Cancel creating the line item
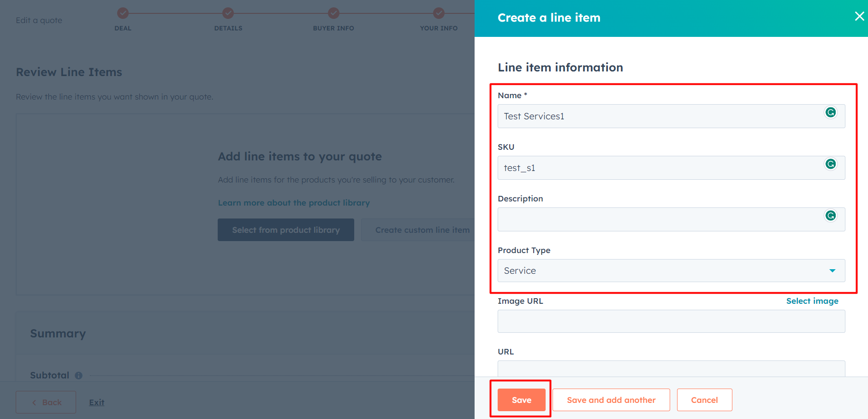868x419 pixels. pyautogui.click(x=704, y=400)
